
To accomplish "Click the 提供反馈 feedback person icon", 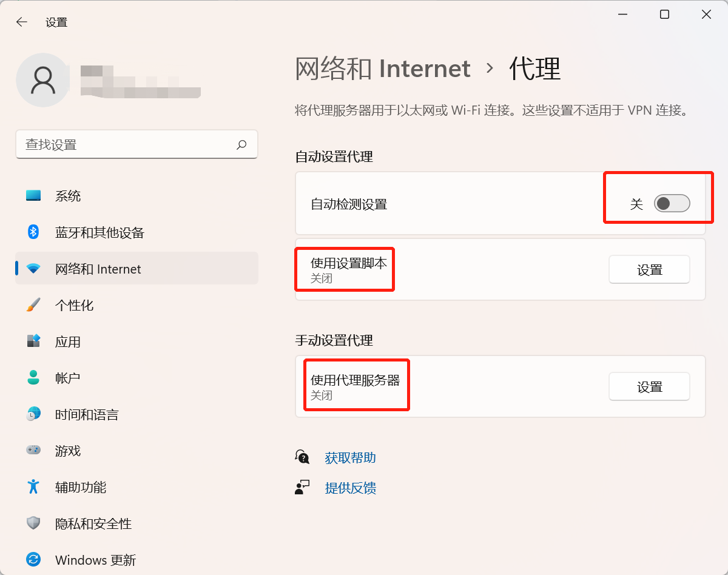I will pos(302,488).
